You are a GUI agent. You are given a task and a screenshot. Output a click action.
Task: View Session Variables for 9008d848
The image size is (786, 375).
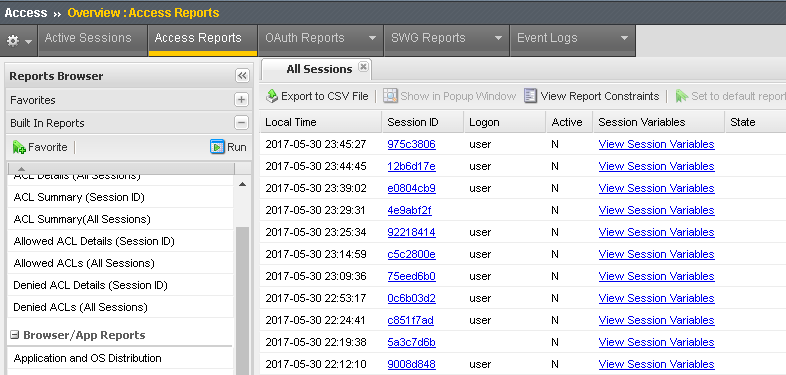coord(656,364)
